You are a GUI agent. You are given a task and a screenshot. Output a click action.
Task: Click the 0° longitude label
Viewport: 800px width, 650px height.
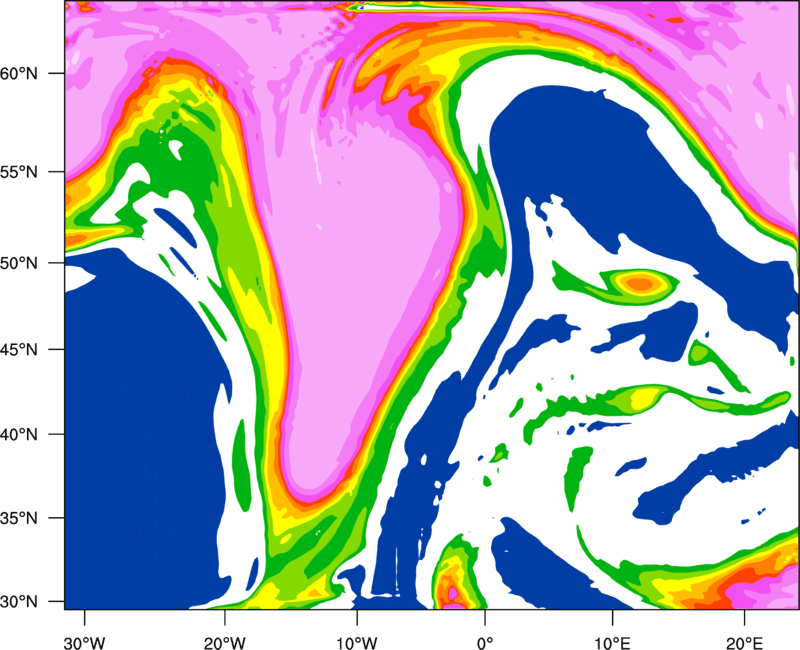click(x=485, y=643)
